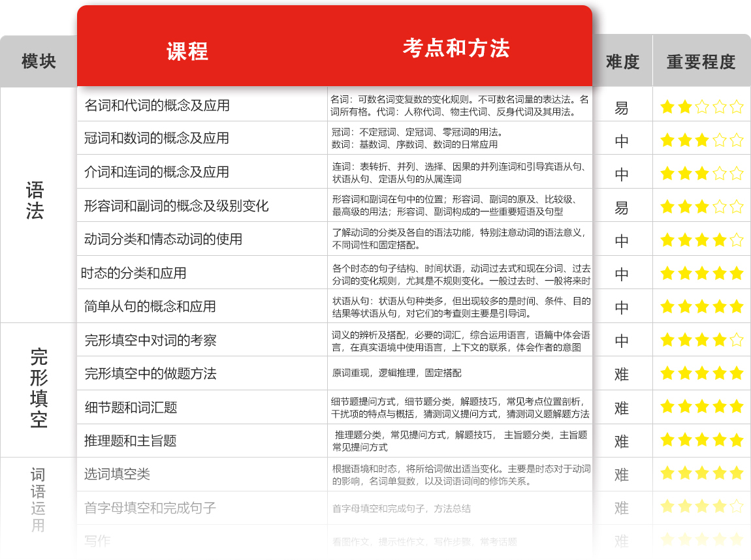Click the 写作 course row
751x560 pixels.
tap(97, 541)
